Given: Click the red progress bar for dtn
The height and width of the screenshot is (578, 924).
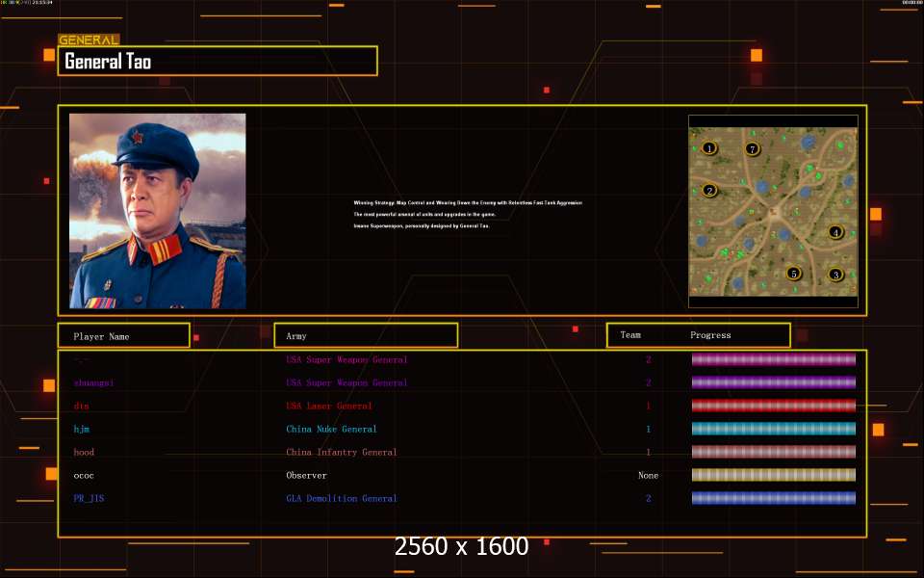Looking at the screenshot, I should (x=774, y=406).
